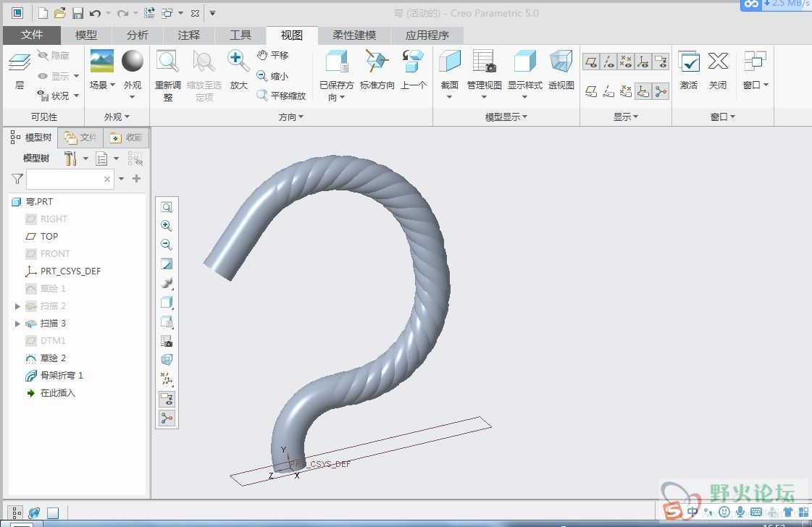The width and height of the screenshot is (812, 527).
Task: Toggle spin center in graphics toolbar
Action: point(167,418)
